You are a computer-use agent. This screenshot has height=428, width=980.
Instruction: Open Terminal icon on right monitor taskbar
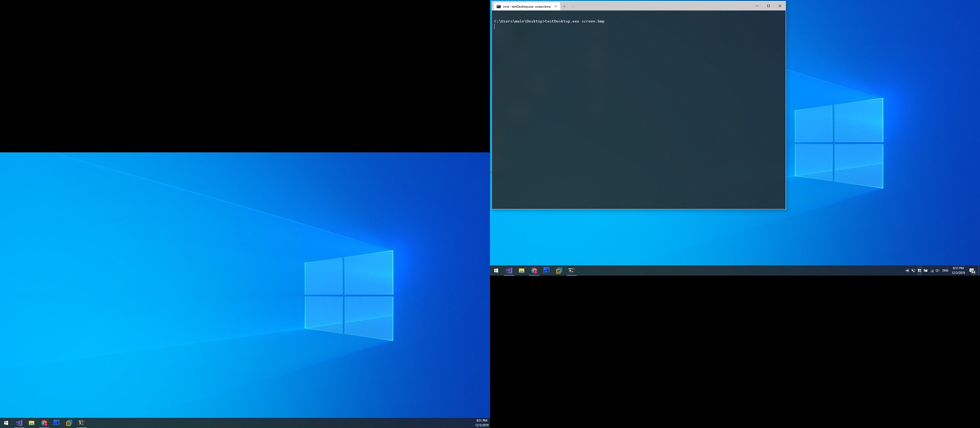point(572,271)
